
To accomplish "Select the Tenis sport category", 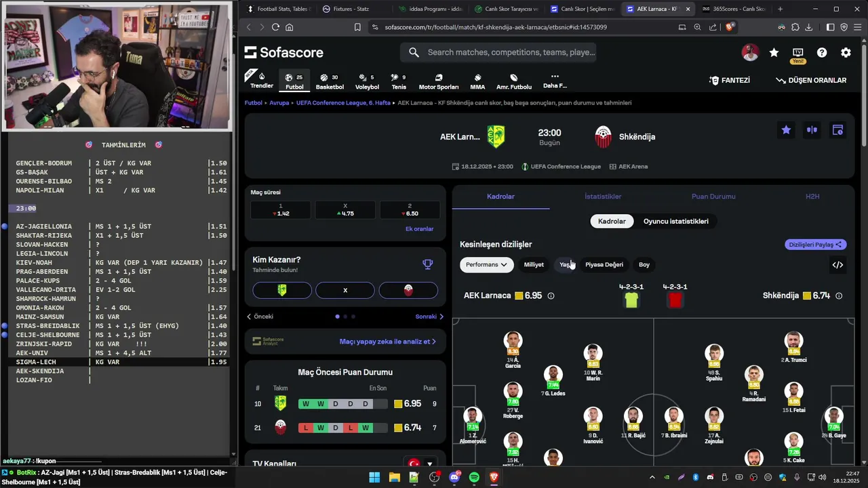I will [x=399, y=81].
